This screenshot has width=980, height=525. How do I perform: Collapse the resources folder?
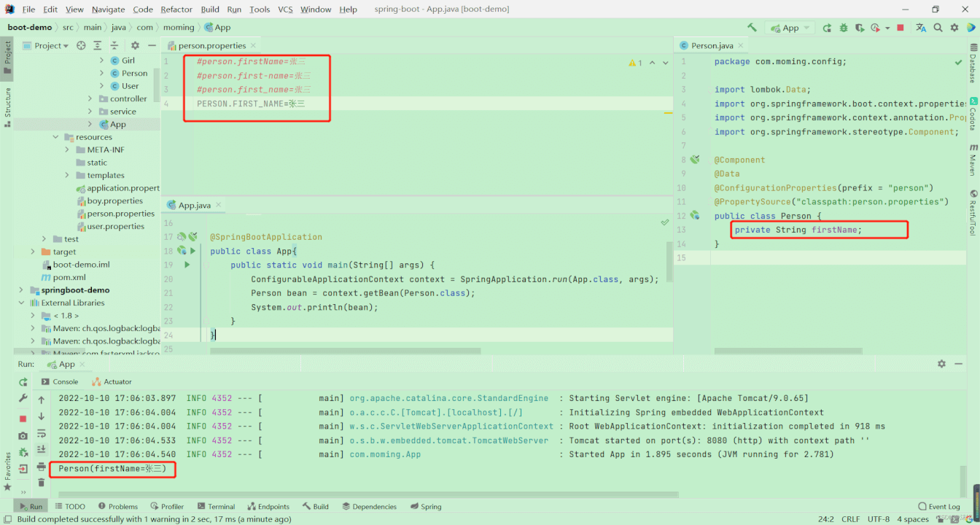(x=55, y=137)
